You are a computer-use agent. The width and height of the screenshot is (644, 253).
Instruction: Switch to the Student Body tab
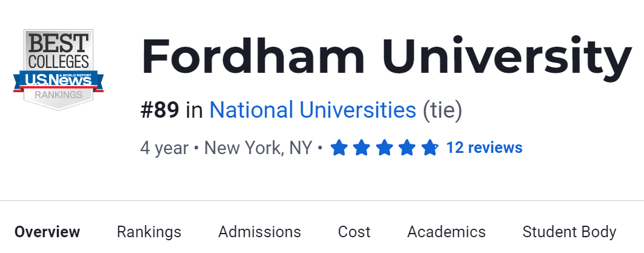coord(569,232)
